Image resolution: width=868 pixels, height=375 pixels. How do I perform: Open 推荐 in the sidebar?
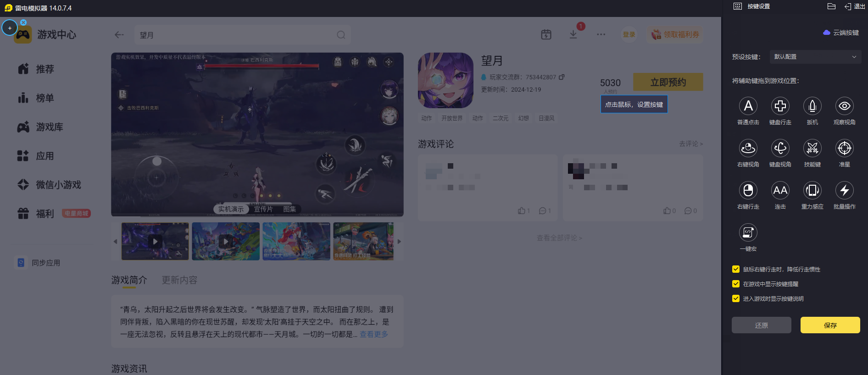click(36, 69)
